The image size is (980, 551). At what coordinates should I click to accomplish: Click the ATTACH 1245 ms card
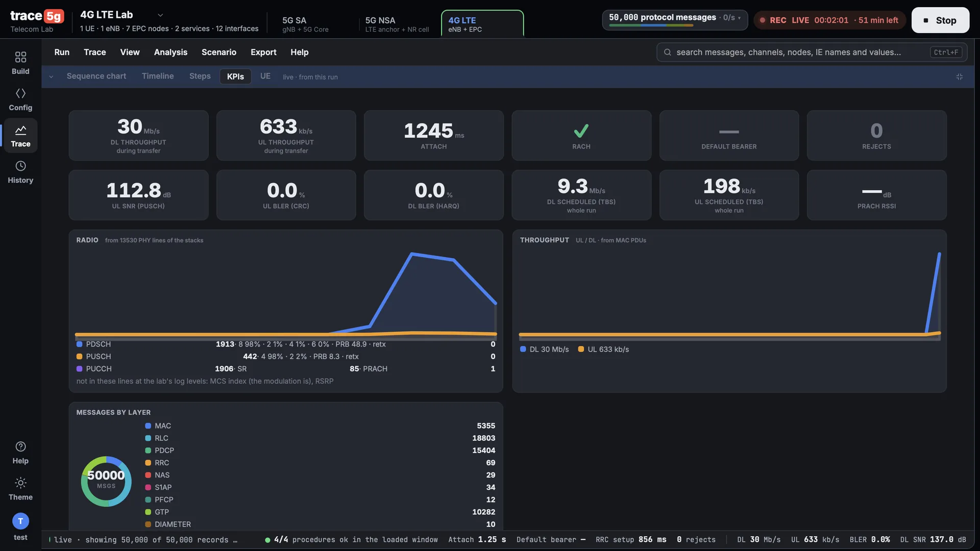click(x=434, y=136)
